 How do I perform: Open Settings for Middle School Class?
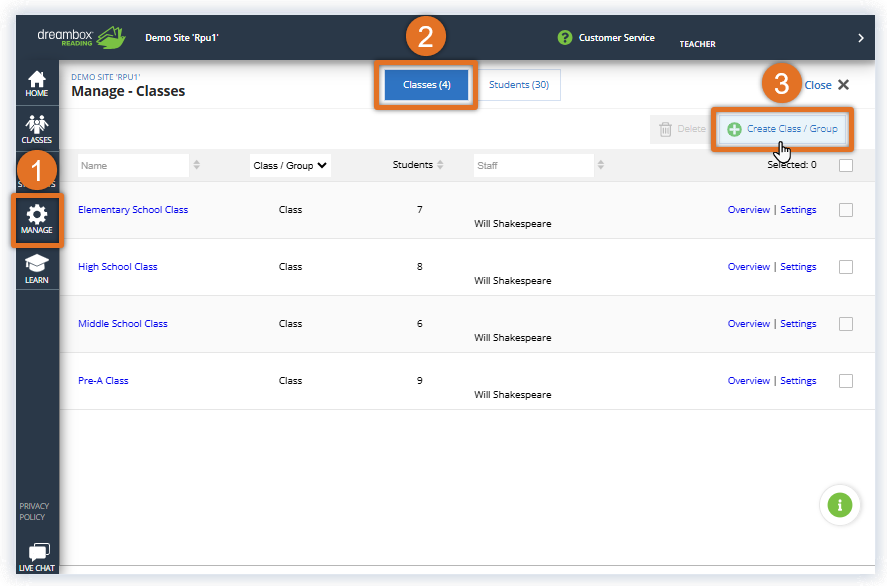click(x=798, y=324)
